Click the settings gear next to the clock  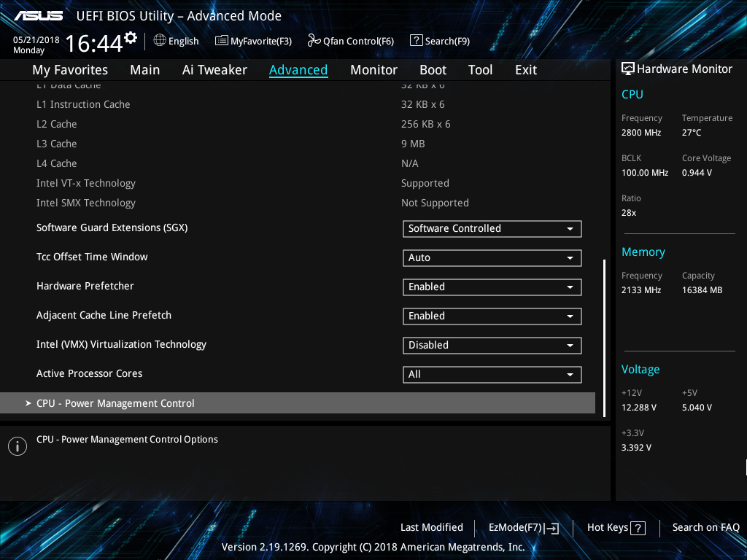coord(131,37)
